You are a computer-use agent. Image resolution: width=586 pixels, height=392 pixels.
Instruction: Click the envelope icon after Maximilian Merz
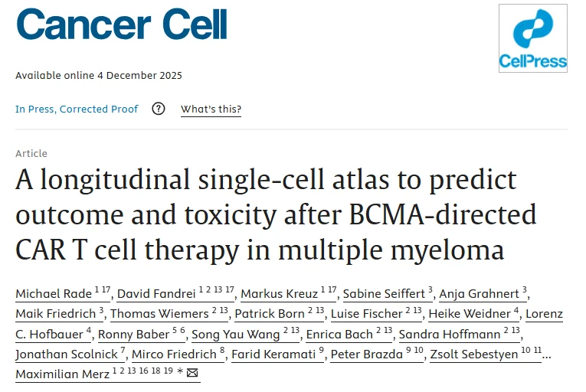pos(192,374)
